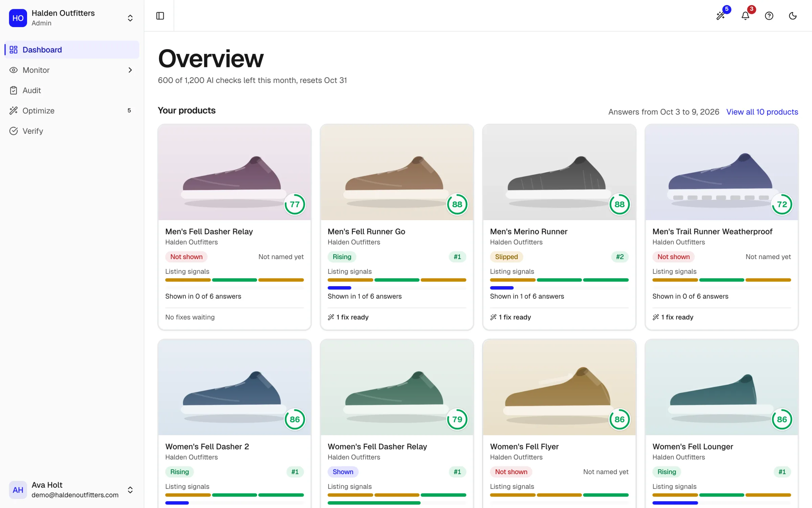
Task: Click score badge 79 on Women's Fell Dasher Relay
Action: point(457,419)
